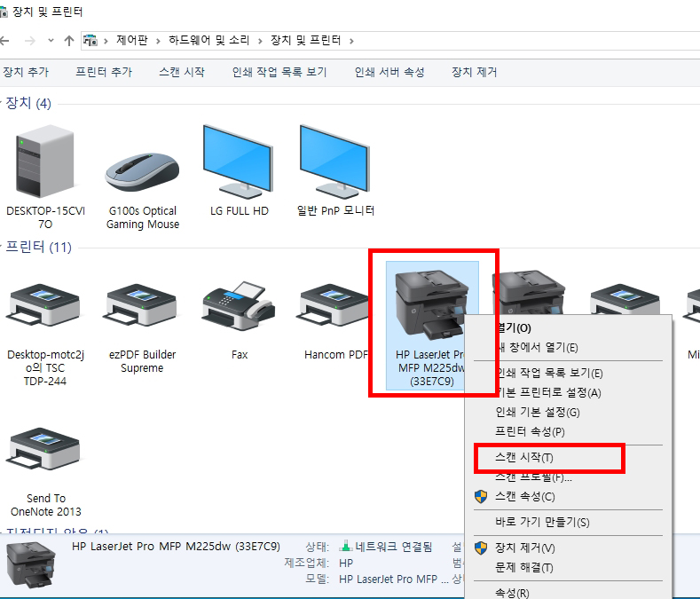Click shield icon beside 장치 제거(V)
The height and width of the screenshot is (599, 700).
[x=481, y=548]
